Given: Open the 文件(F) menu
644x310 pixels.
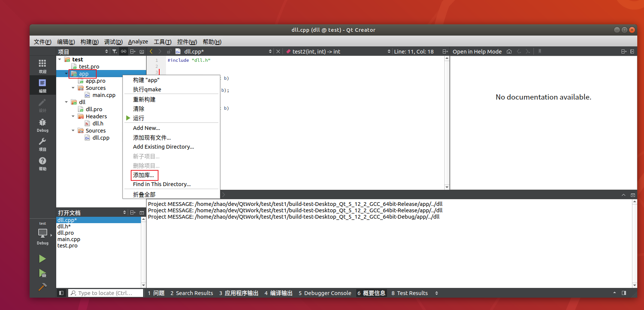Looking at the screenshot, I should point(43,42).
